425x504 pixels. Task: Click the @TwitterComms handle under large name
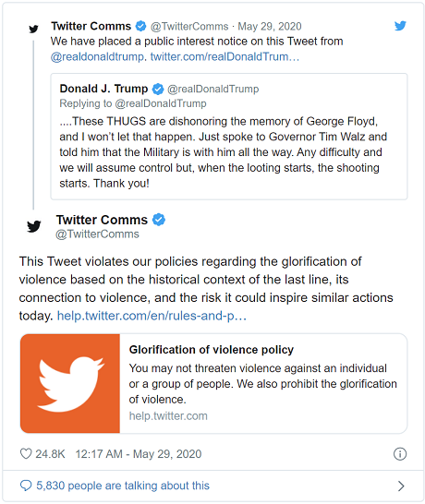click(x=98, y=234)
